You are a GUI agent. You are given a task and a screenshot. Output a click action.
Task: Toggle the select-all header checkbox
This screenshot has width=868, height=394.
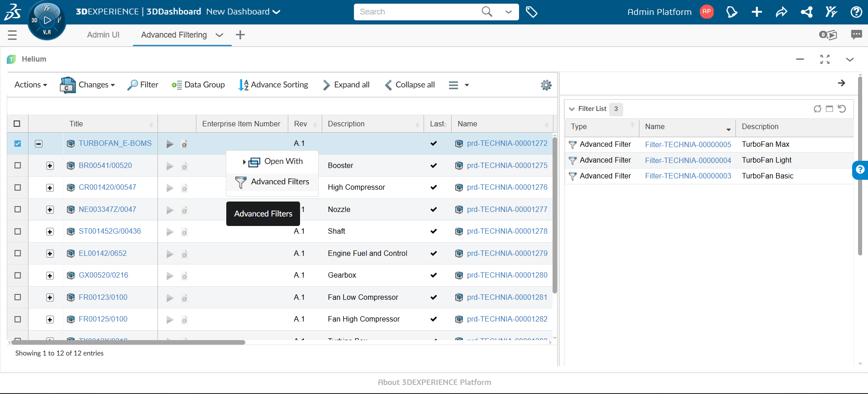[x=17, y=124]
